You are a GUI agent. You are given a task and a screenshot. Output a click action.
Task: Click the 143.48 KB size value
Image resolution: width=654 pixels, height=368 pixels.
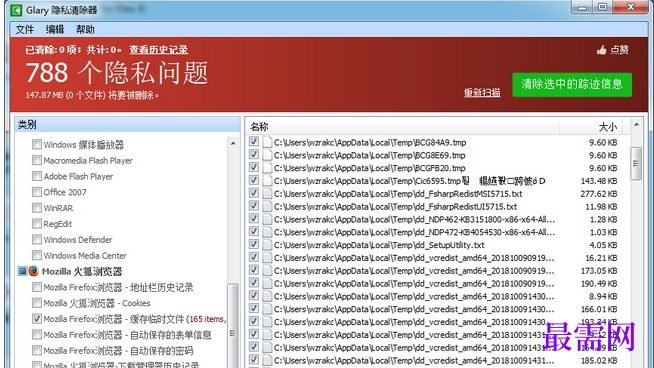point(599,181)
